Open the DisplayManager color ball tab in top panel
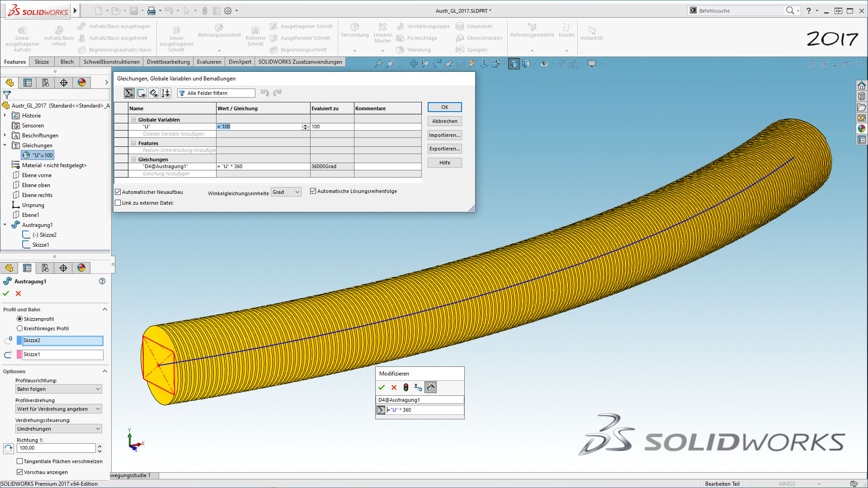 point(82,83)
